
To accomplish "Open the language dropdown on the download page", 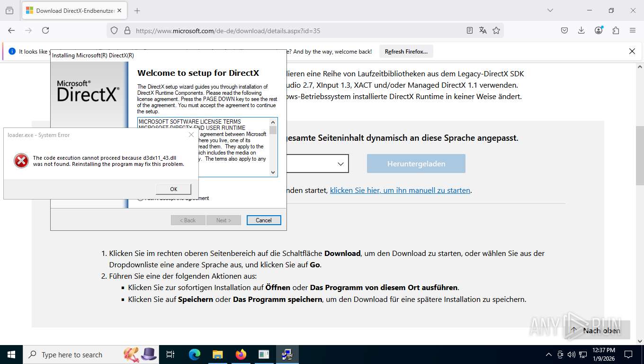I will tap(317, 164).
